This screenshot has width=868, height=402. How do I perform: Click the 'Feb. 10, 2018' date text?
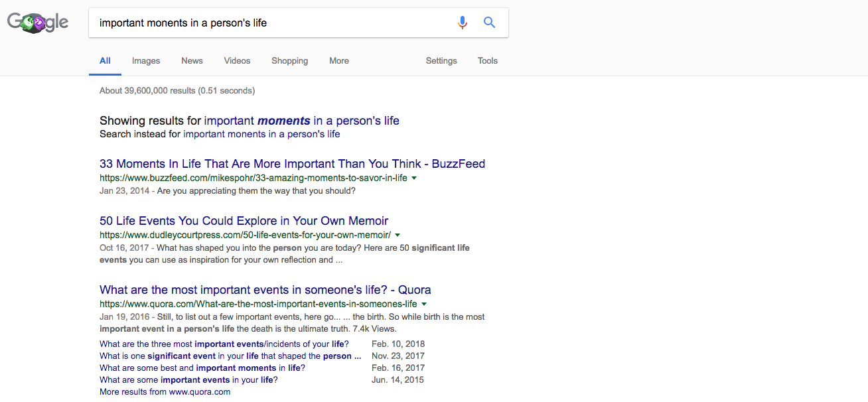pos(398,344)
